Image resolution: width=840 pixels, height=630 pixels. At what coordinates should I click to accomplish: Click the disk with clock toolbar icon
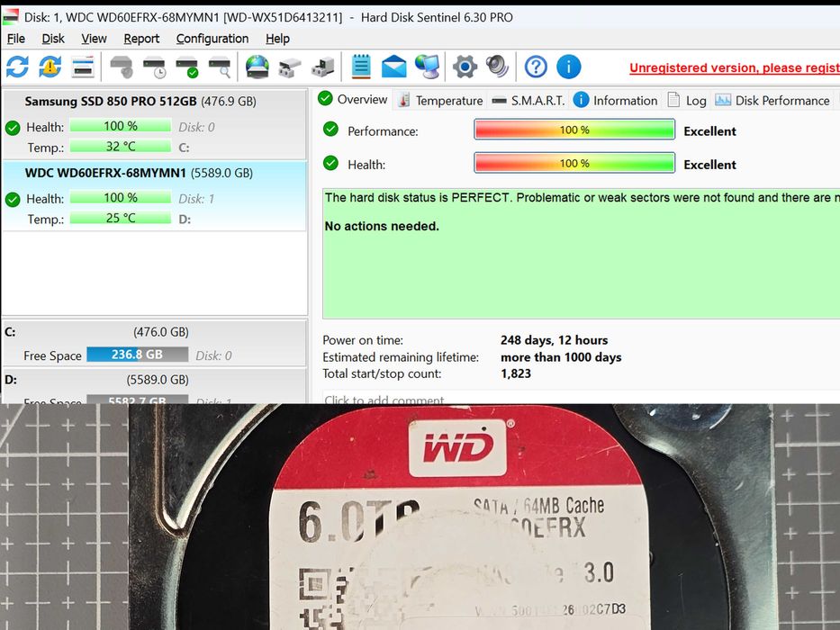point(155,67)
